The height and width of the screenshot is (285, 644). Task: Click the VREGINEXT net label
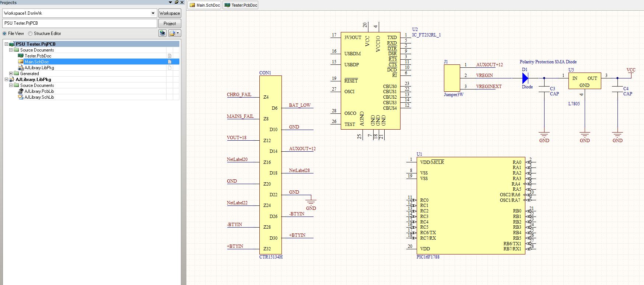coord(489,87)
